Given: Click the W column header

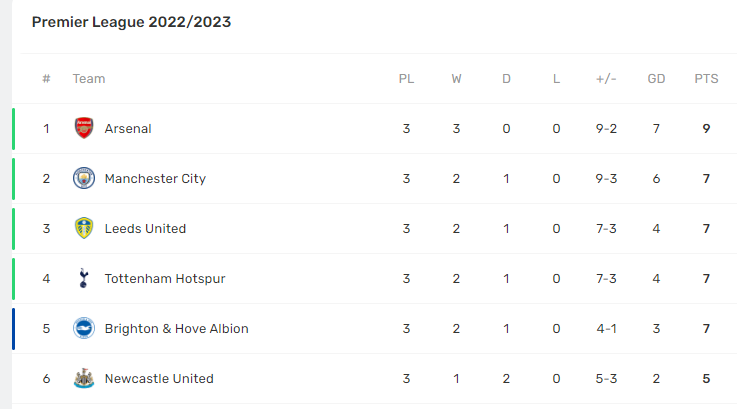Looking at the screenshot, I should (x=456, y=79).
